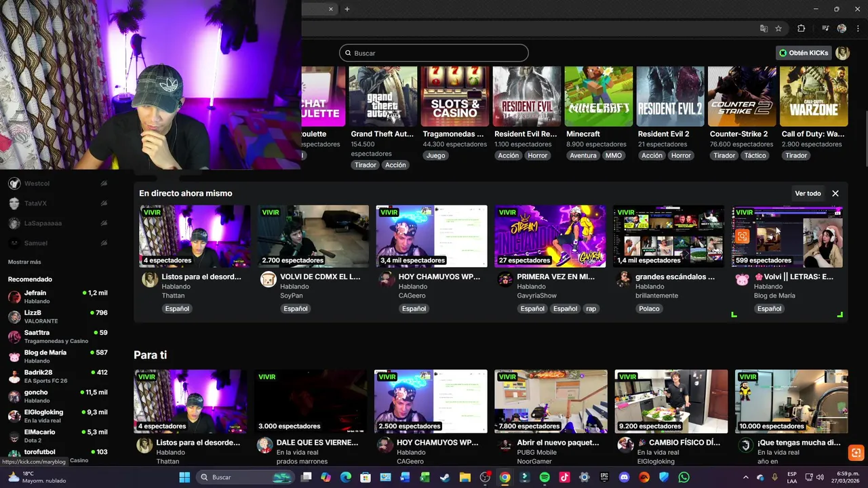The height and width of the screenshot is (488, 868).
Task: Open the Call of Duty Warzone category cover
Action: pos(814,96)
